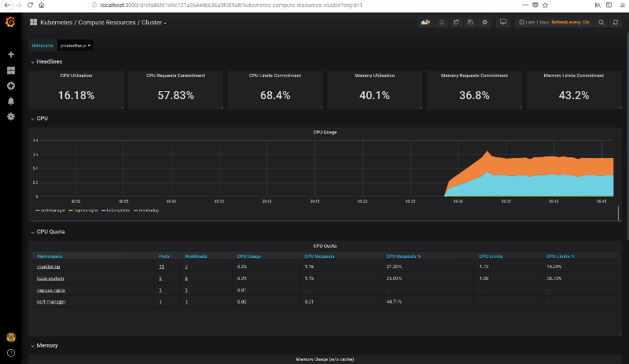The image size is (629, 364).
Task: Open Configuration gear in left sidebar
Action: coord(11,116)
